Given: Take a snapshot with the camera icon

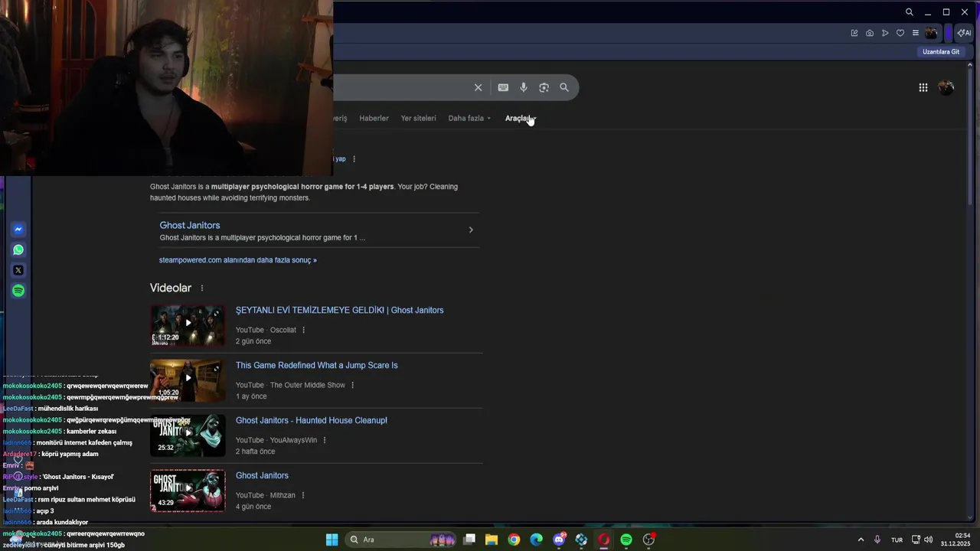Looking at the screenshot, I should (x=870, y=33).
